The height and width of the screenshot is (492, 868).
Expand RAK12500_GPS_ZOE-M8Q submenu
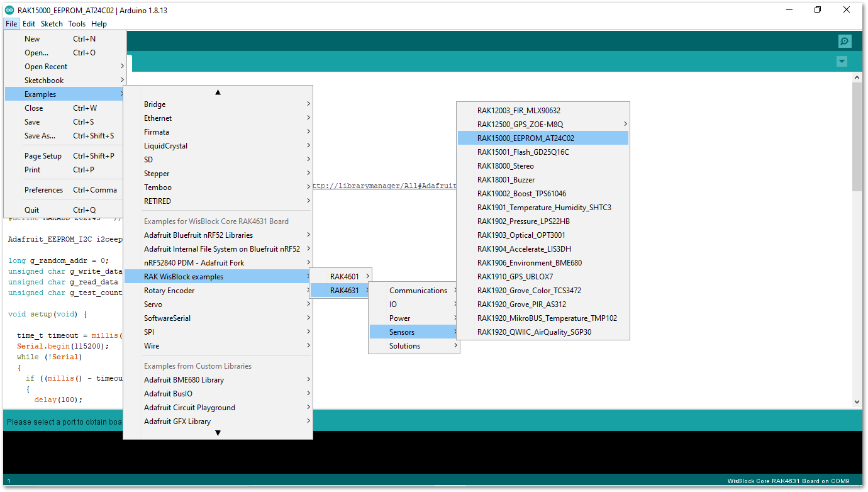coord(543,125)
